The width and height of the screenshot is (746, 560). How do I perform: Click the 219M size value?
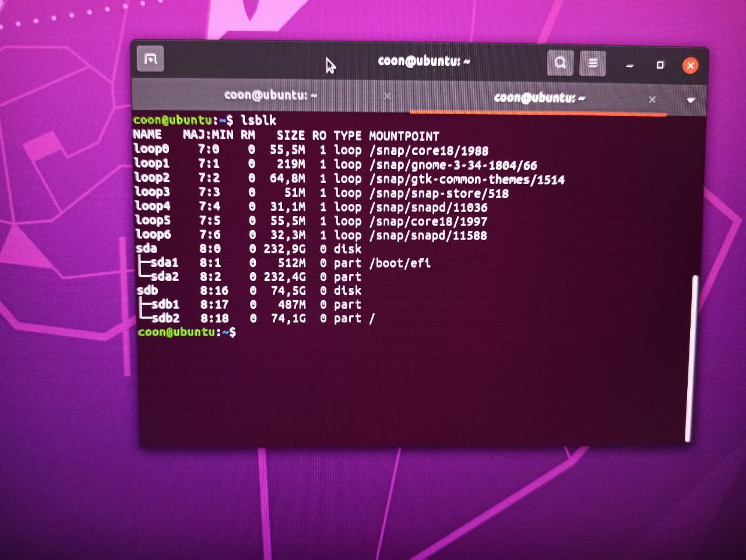(291, 164)
